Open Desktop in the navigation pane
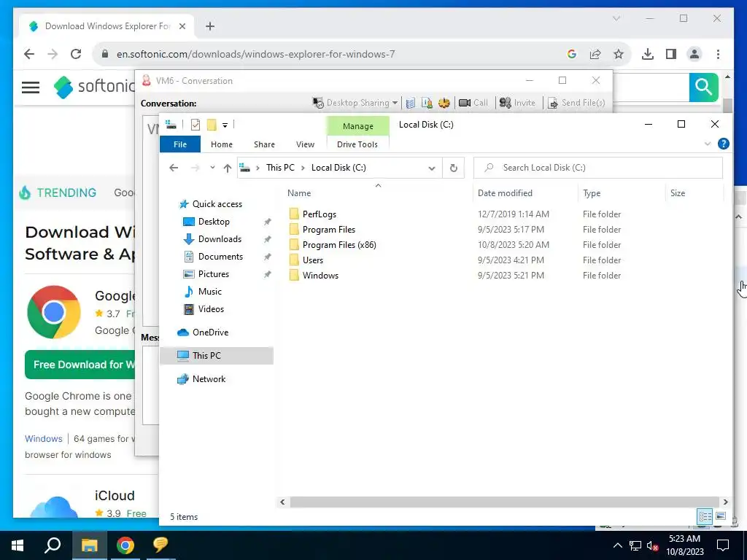This screenshot has width=747, height=560. coord(214,222)
